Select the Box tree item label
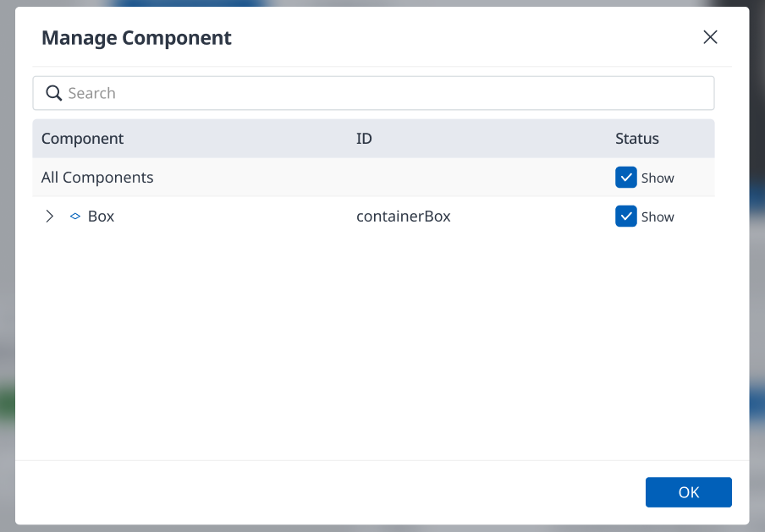The width and height of the screenshot is (765, 532). coord(101,216)
